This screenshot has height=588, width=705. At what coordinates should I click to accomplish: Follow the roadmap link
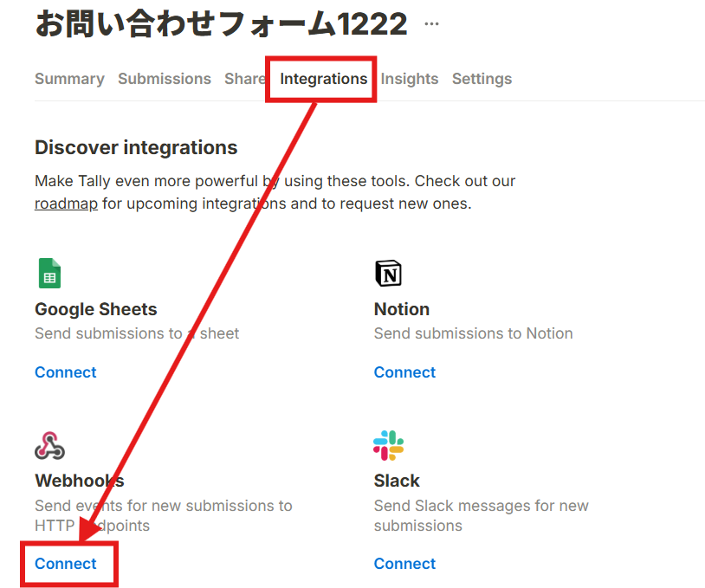66,204
